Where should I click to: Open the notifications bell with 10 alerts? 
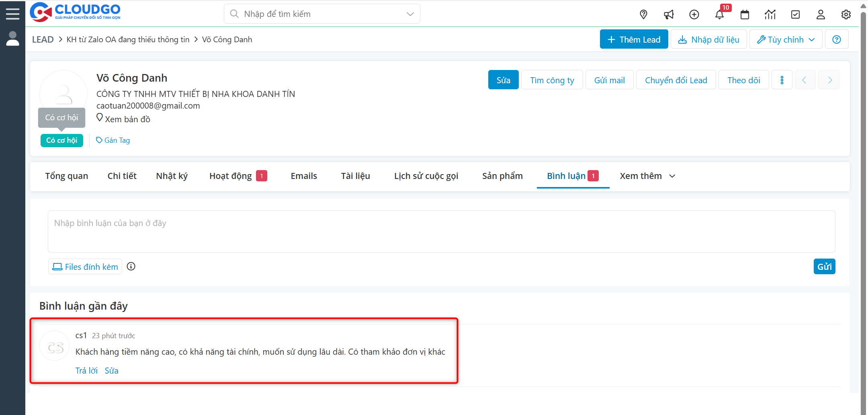[720, 14]
